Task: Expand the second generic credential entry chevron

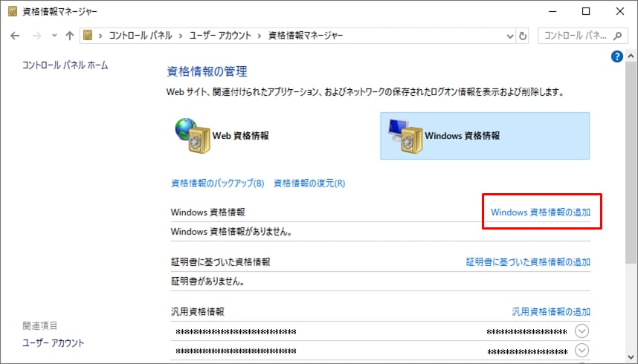Action: pos(581,350)
